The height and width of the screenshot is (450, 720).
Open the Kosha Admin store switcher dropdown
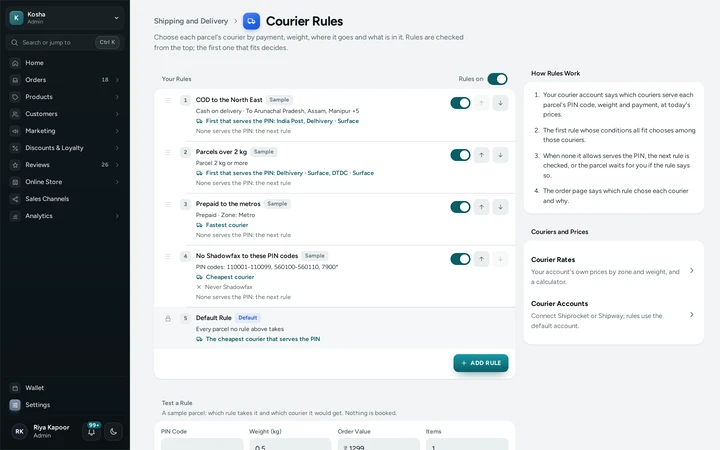(65, 18)
